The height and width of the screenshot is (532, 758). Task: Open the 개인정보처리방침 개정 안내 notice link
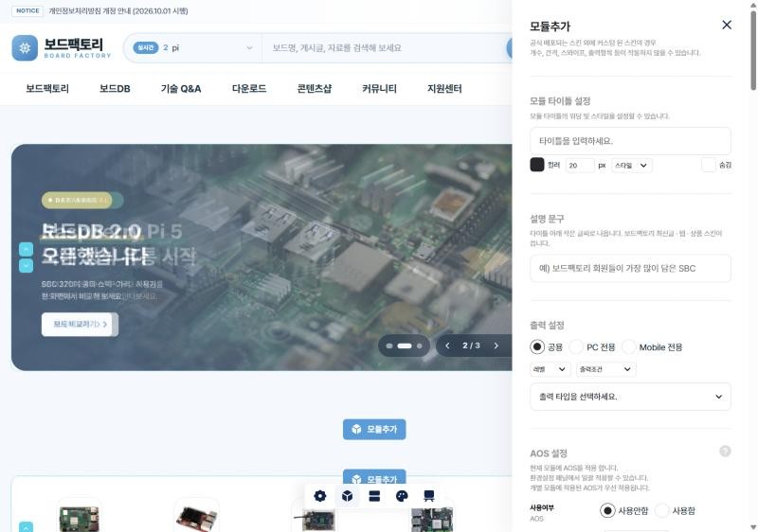tap(118, 10)
